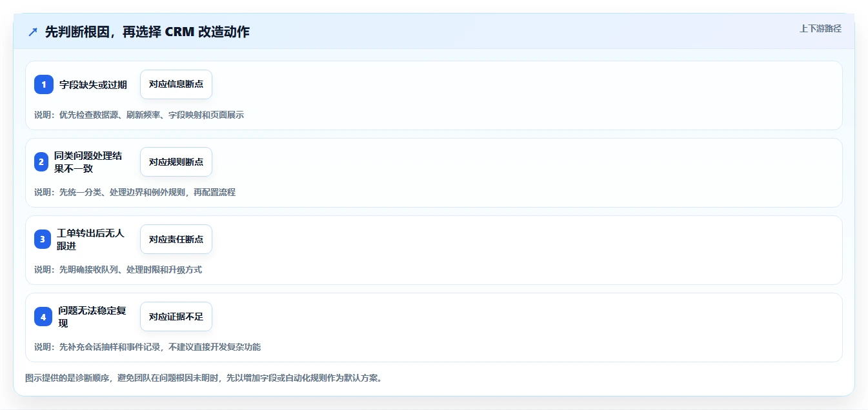Image resolution: width=868 pixels, height=410 pixels.
Task: Click the 问题无法稳定复现 title
Action: click(x=92, y=317)
